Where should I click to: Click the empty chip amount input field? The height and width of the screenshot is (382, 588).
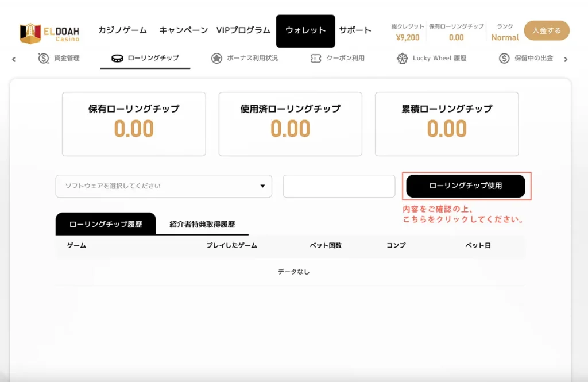(x=339, y=186)
